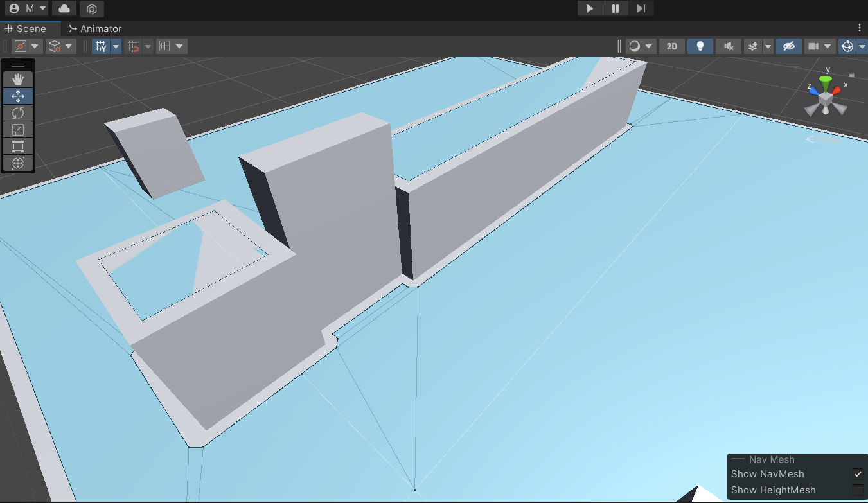Open Unity Version Control icon
Viewport: 868px width, 503px height.
(92, 8)
